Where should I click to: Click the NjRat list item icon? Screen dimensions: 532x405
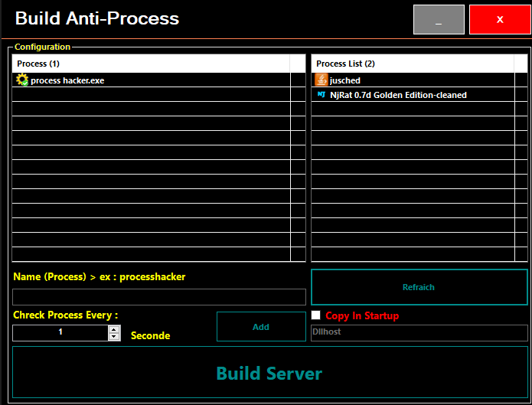pyautogui.click(x=321, y=95)
